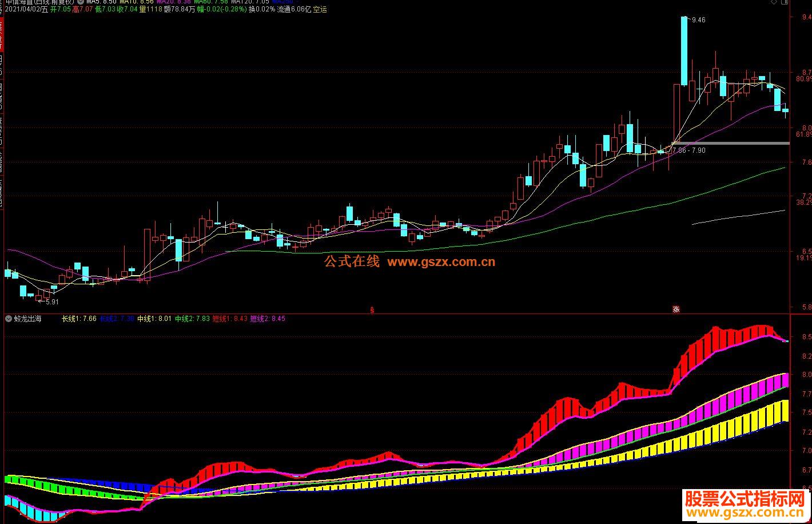Select the 中线1: 8.01 indicator value

[x=154, y=319]
